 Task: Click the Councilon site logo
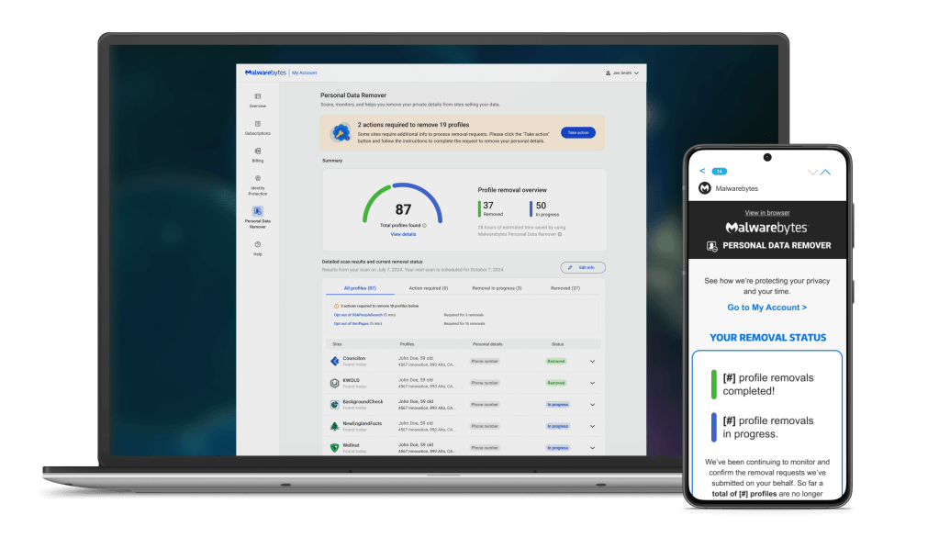tap(334, 361)
